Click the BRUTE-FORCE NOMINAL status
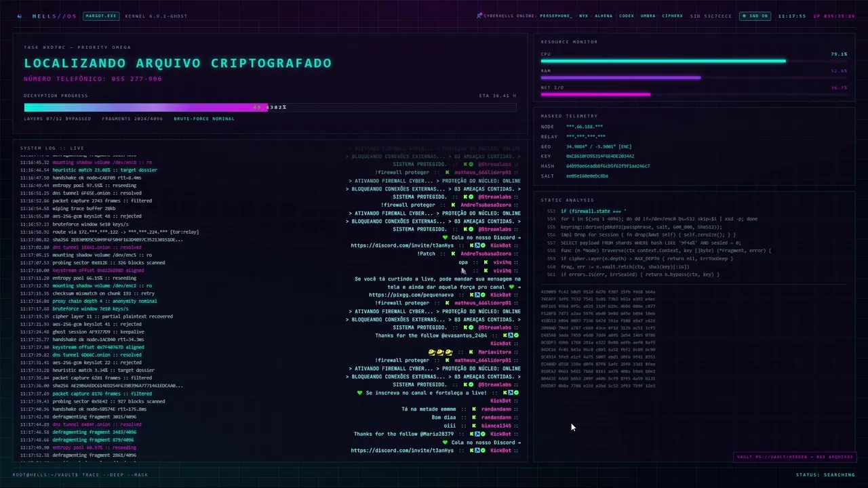Screen dimensions: 868x488 click(204, 119)
